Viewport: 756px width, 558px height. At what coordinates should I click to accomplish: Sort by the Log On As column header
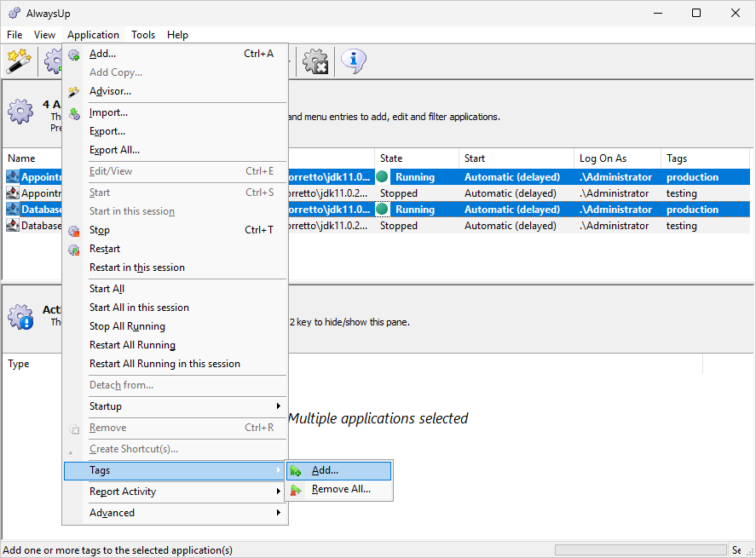[618, 158]
